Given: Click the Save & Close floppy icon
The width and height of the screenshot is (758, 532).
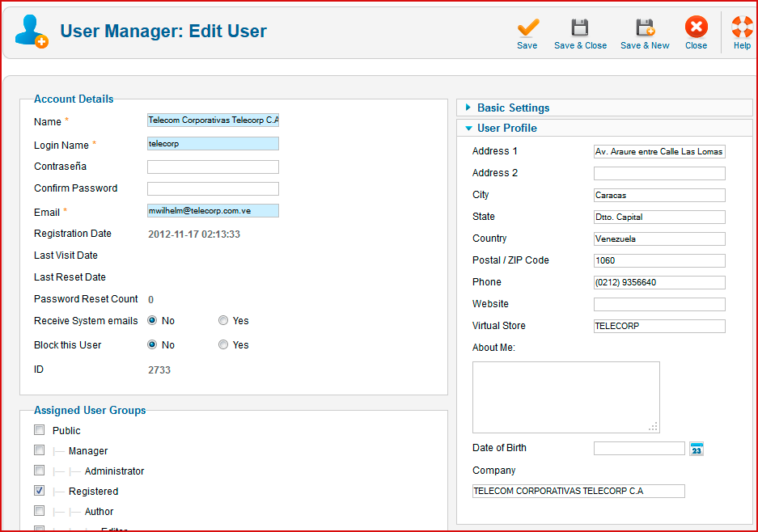Looking at the screenshot, I should click(x=580, y=28).
